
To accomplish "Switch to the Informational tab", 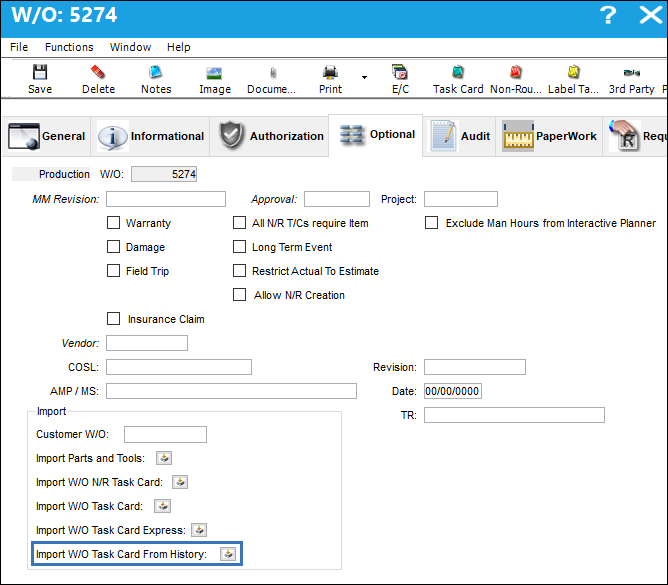I will (150, 136).
